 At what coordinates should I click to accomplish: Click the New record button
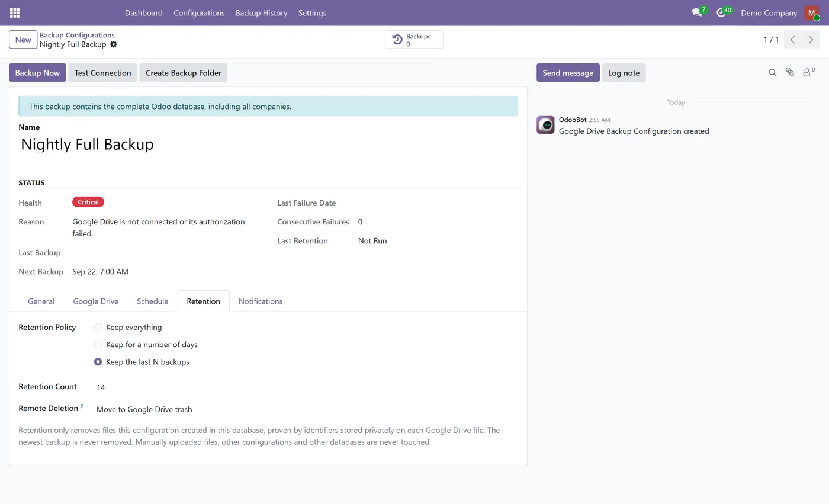coord(23,40)
